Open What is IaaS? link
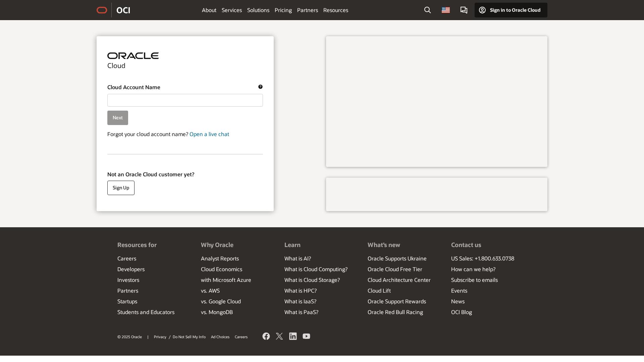644x362 pixels. tap(300, 301)
